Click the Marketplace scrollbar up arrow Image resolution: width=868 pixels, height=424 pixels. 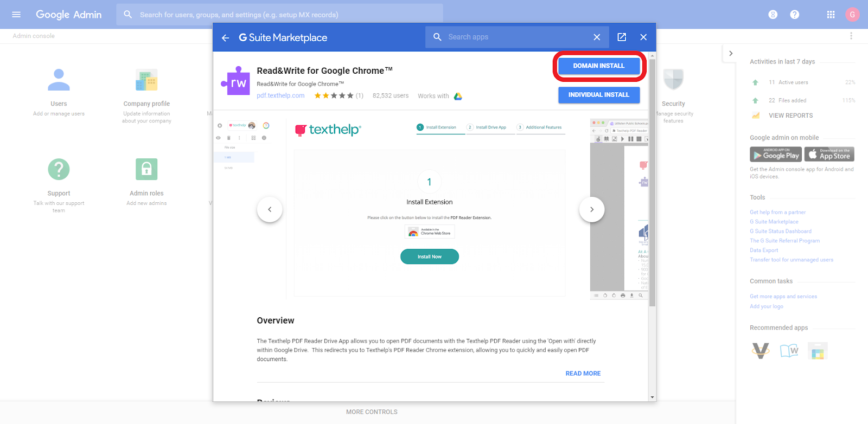coord(652,55)
